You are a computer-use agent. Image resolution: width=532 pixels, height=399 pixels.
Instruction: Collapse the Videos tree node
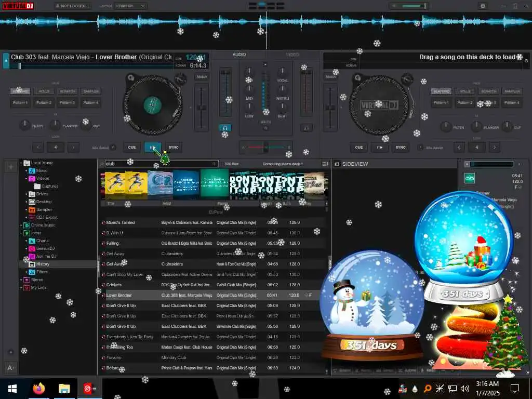(26, 179)
